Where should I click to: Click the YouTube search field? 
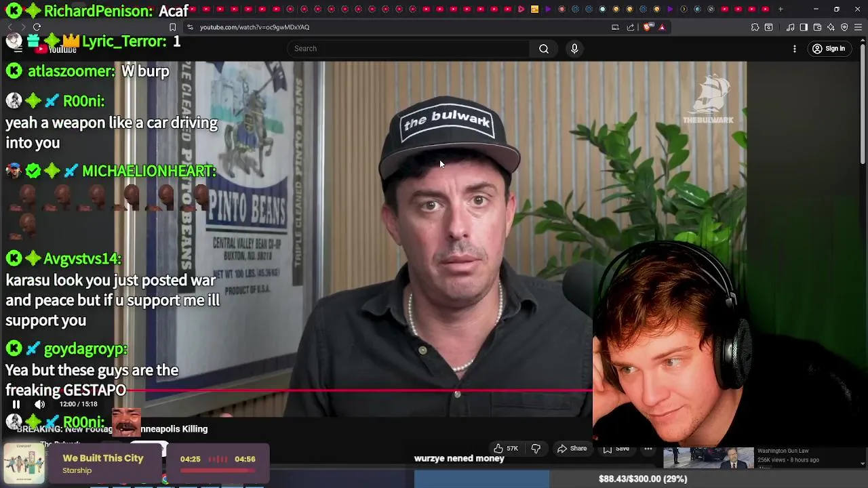point(409,49)
